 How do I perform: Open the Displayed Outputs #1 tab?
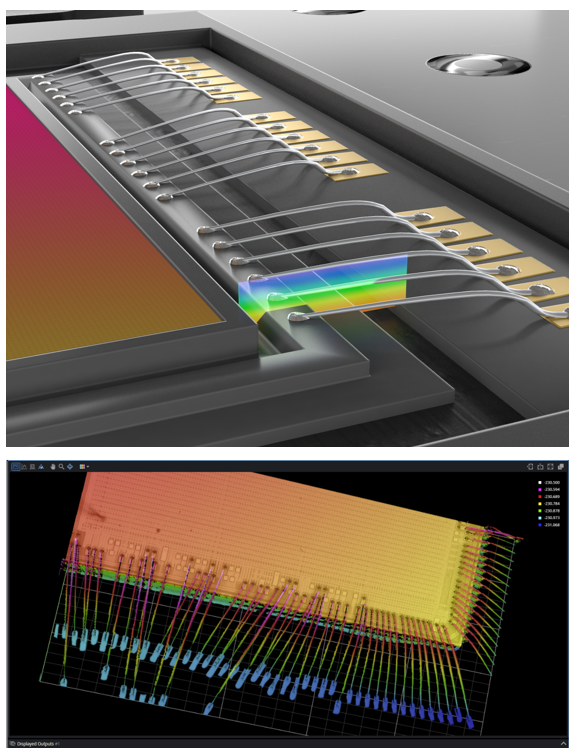pos(35,744)
